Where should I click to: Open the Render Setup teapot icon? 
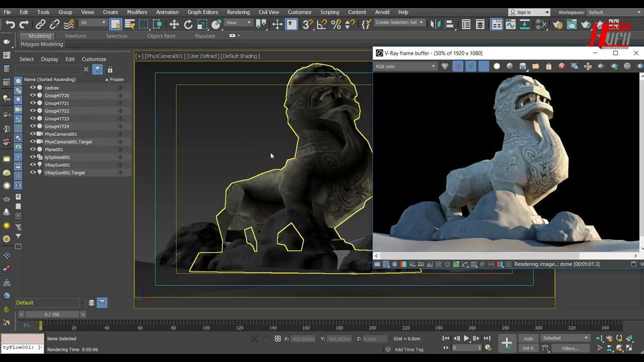557,24
